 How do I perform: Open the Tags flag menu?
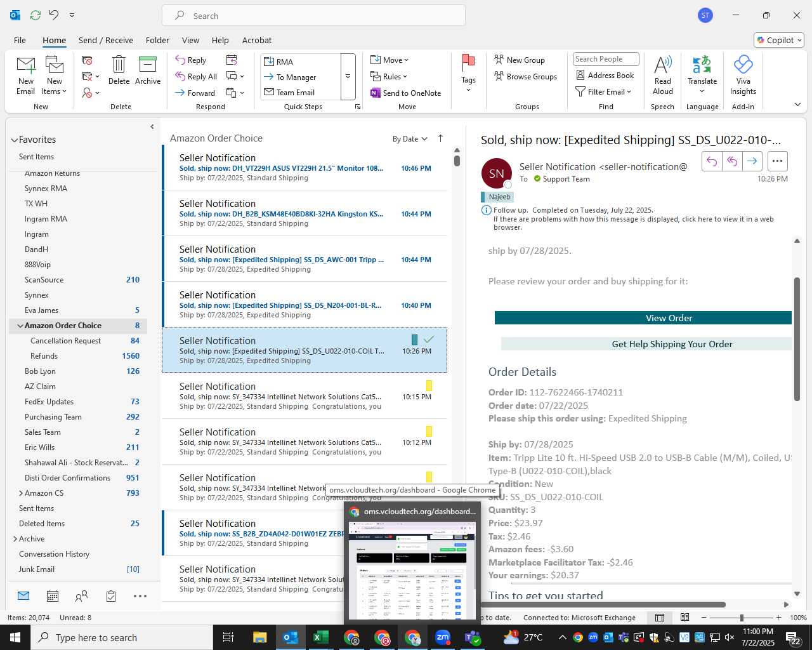468,74
